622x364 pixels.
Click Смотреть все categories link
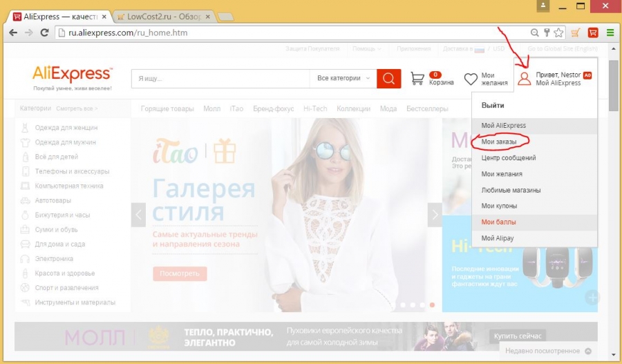tap(77, 108)
